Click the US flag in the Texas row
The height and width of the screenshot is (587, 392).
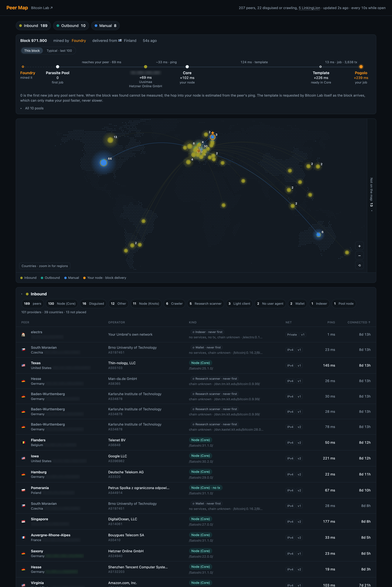point(23,365)
